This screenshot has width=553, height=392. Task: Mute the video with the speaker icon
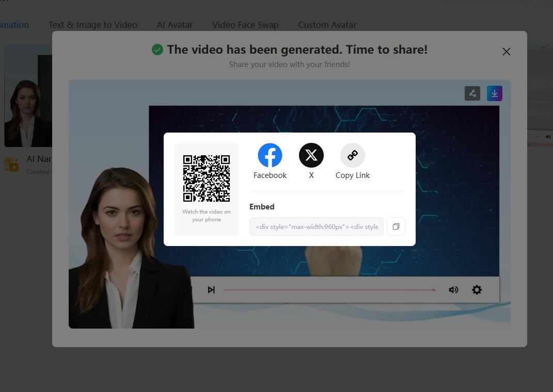point(453,290)
